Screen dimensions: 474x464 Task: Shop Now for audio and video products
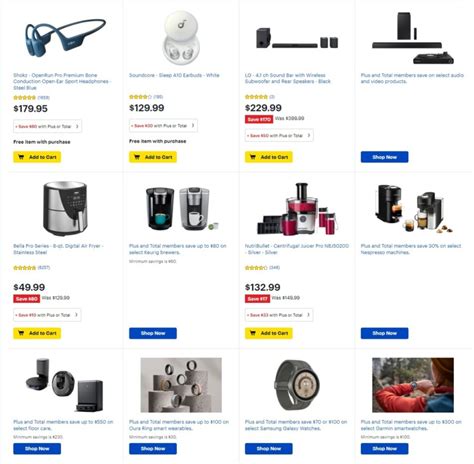384,157
